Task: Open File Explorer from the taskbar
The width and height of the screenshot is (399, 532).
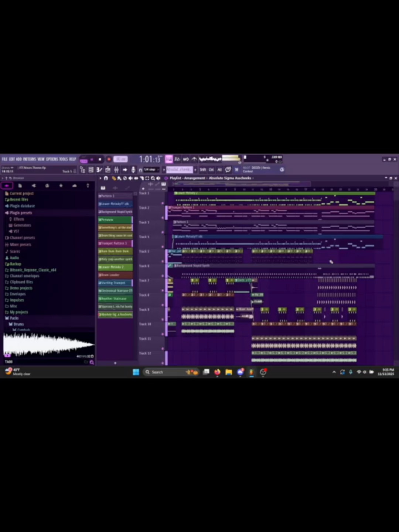Action: pyautogui.click(x=229, y=372)
